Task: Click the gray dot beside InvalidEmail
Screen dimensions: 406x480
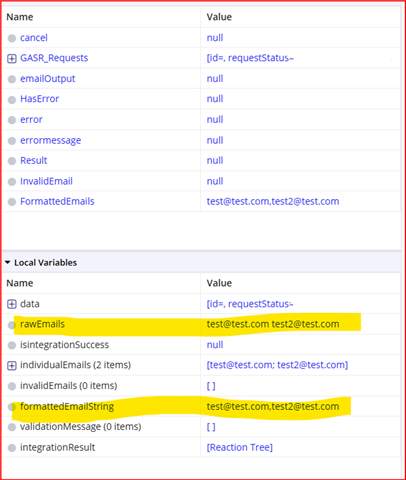Action: tap(12, 182)
